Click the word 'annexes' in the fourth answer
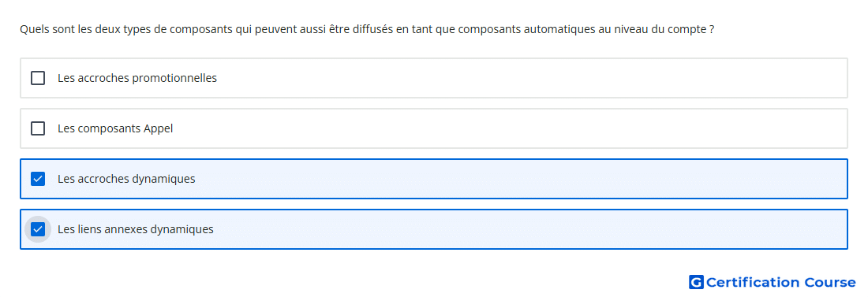868x297 pixels. (129, 229)
